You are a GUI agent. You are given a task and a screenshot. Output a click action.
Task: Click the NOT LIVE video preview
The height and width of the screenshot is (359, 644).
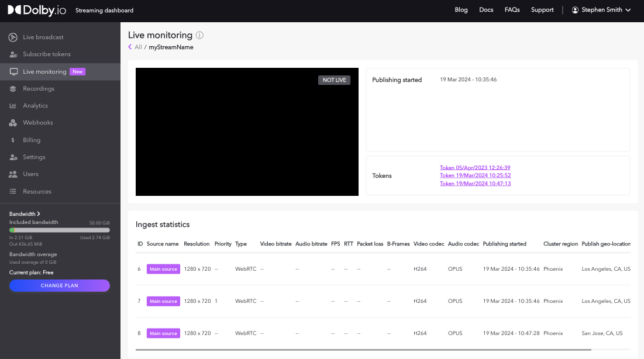(x=247, y=132)
